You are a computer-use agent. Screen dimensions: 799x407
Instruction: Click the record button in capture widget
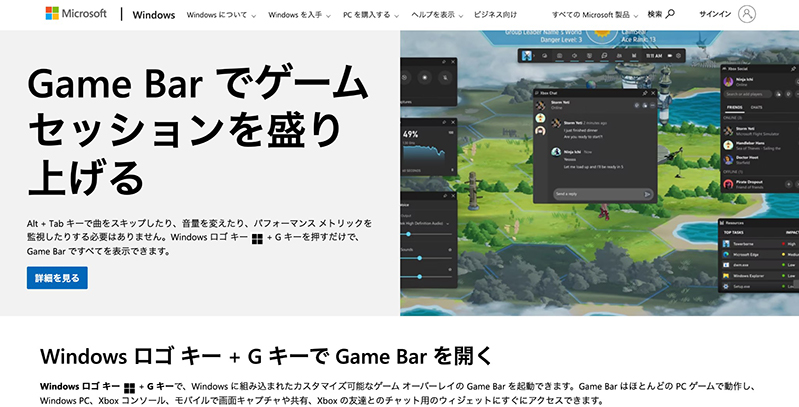click(424, 77)
